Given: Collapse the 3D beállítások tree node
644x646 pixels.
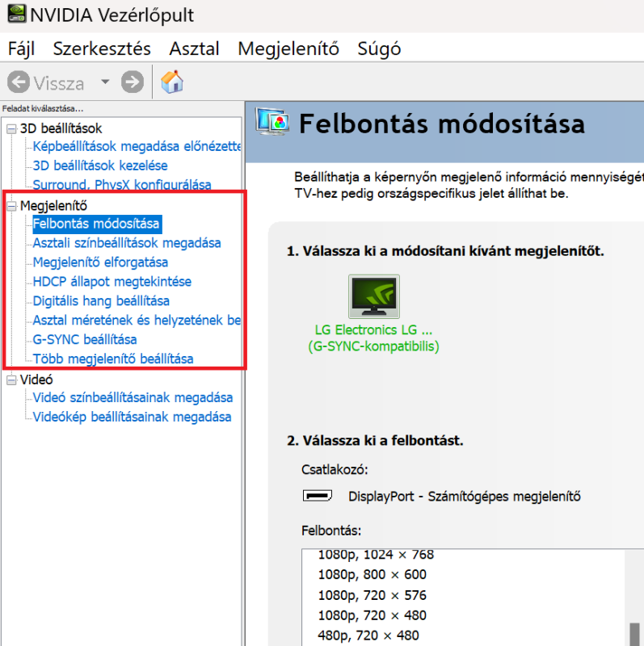Looking at the screenshot, I should [x=11, y=129].
